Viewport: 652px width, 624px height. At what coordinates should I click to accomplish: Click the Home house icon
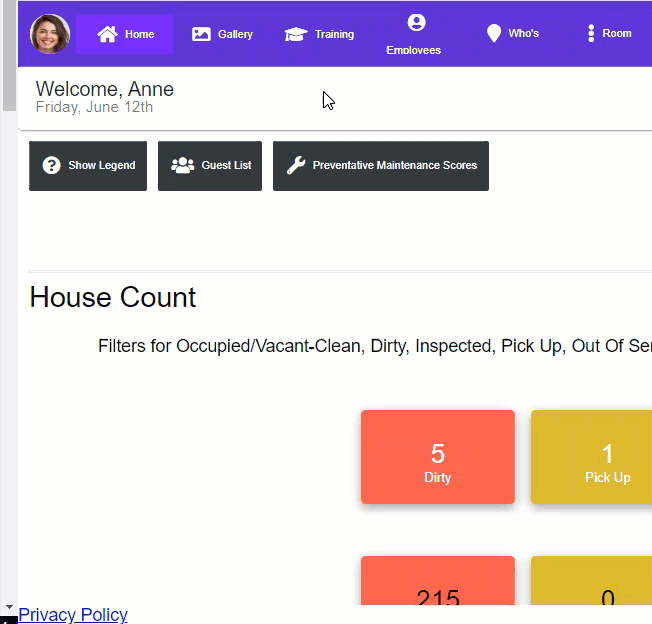tap(107, 34)
